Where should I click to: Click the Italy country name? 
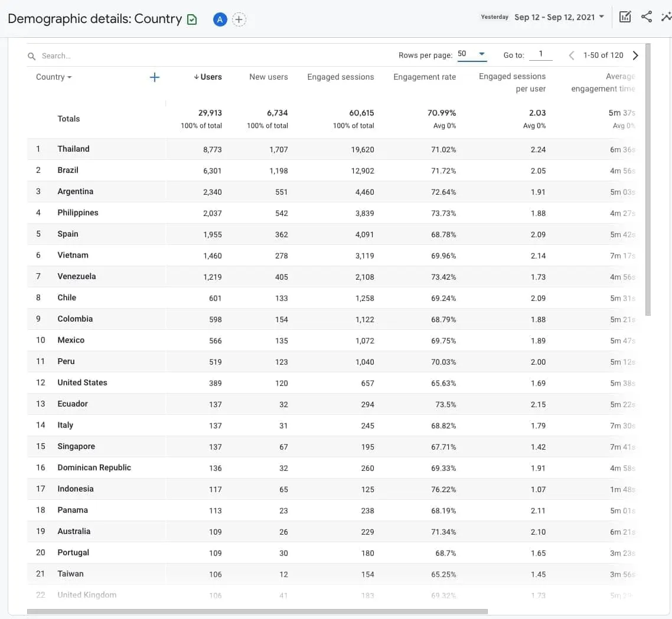65,425
